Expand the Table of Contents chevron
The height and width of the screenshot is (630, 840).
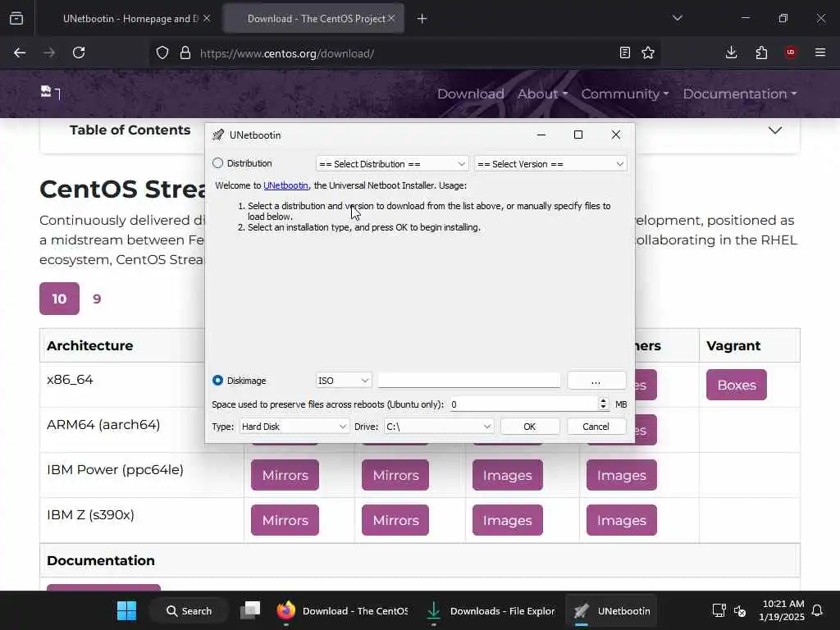(x=775, y=130)
